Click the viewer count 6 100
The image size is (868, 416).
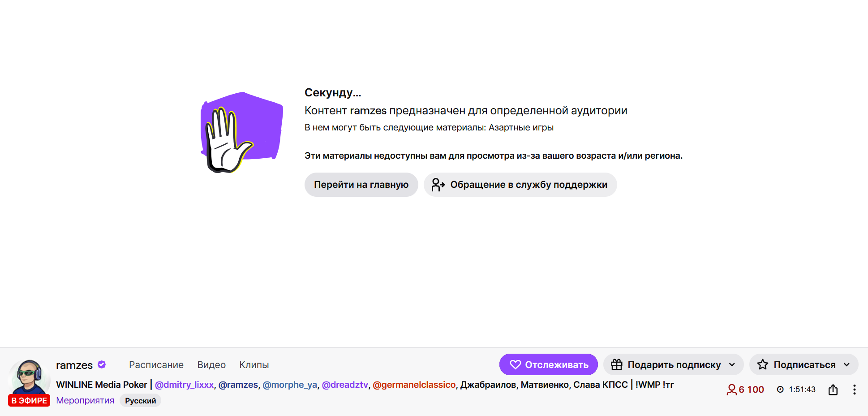point(745,390)
